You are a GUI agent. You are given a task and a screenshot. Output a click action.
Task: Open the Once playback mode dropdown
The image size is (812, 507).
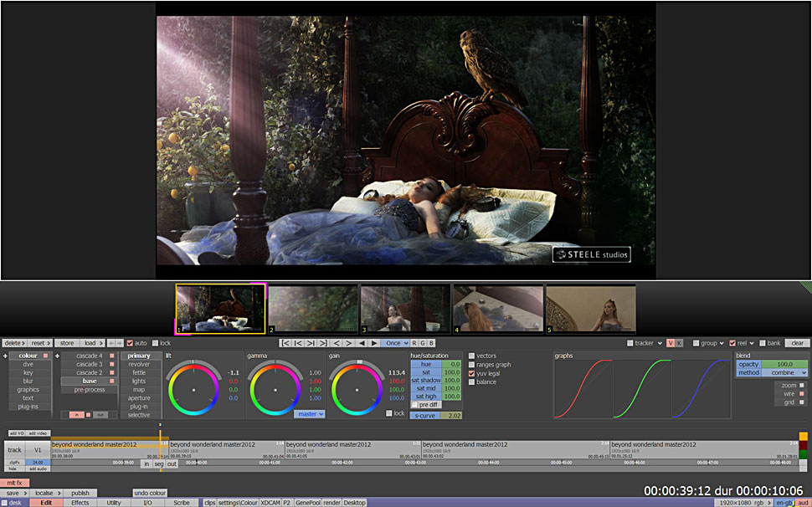(395, 343)
